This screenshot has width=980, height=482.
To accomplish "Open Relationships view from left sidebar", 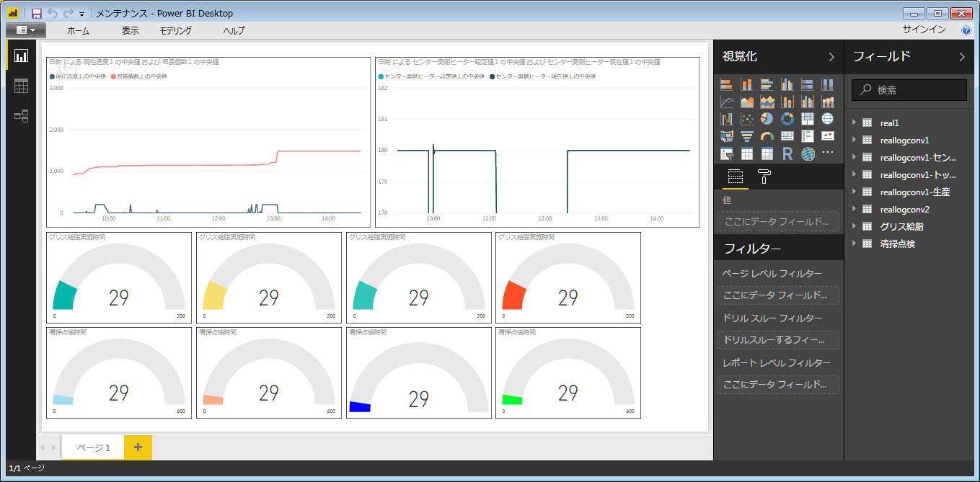I will coord(21,116).
